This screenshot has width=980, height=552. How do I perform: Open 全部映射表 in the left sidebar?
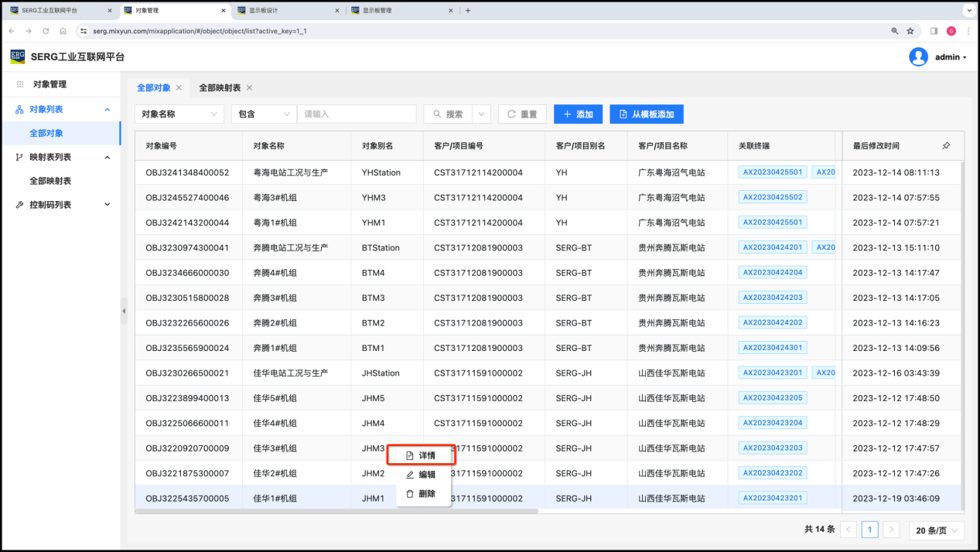coord(50,181)
